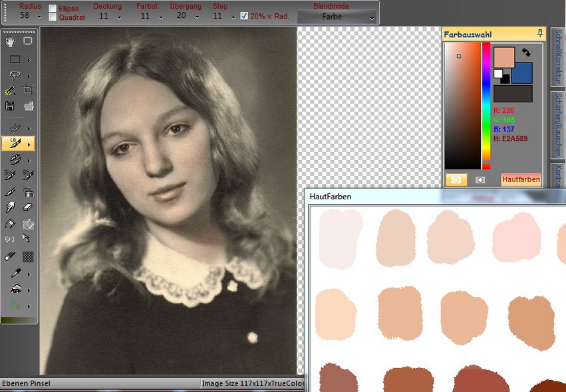Select the green Tx text tool
The image size is (566, 392).
click(x=14, y=306)
